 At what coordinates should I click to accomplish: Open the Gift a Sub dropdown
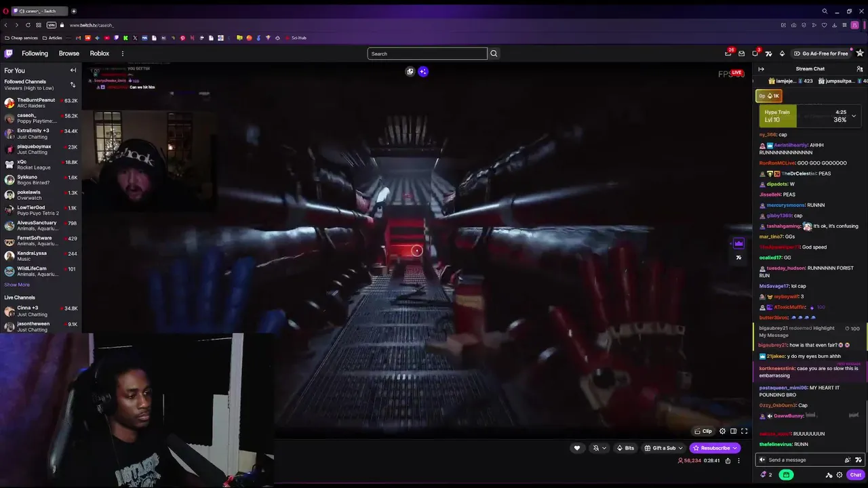point(663,448)
